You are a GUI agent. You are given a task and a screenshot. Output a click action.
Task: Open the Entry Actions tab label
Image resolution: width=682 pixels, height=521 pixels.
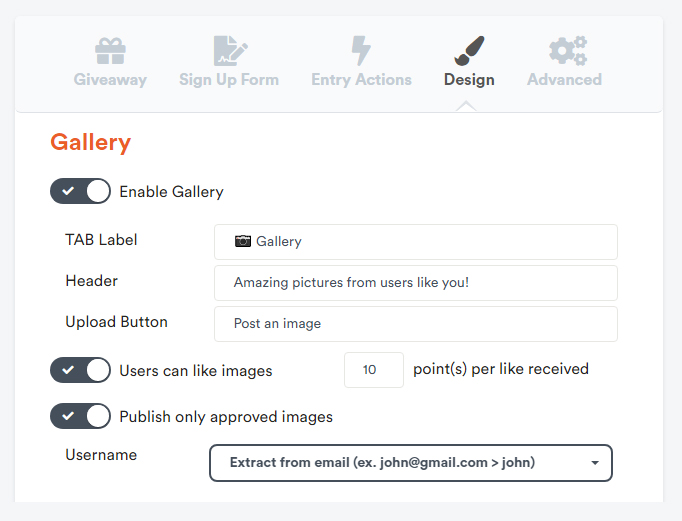(x=361, y=80)
